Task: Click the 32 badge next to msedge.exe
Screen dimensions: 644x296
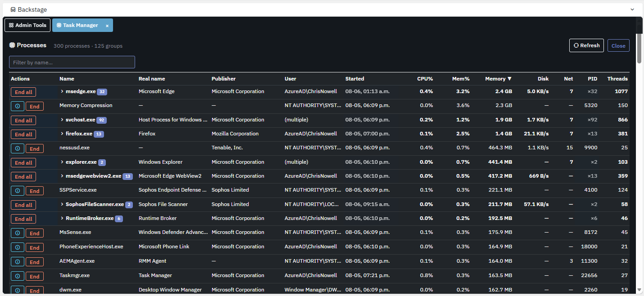Action: pyautogui.click(x=102, y=92)
